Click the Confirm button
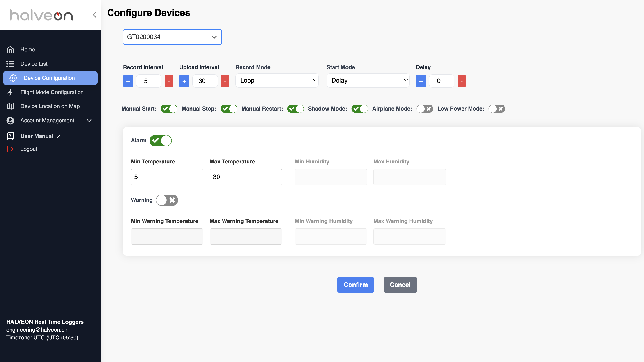The height and width of the screenshot is (362, 644). (x=356, y=285)
